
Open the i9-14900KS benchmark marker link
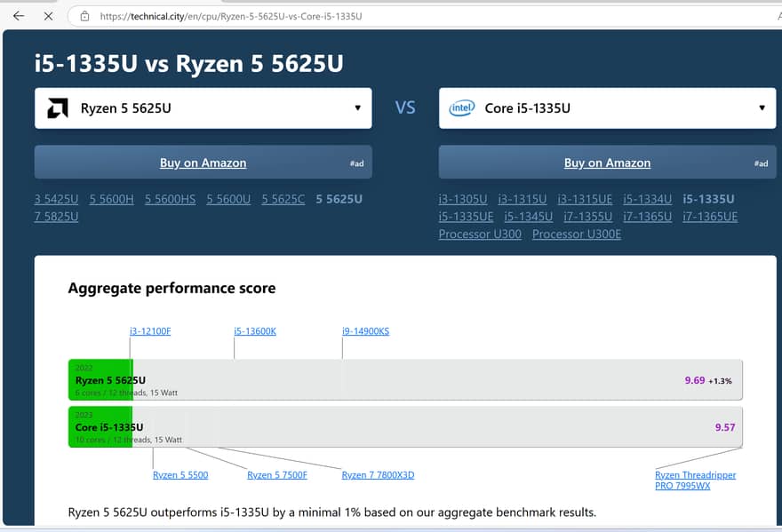tap(365, 331)
